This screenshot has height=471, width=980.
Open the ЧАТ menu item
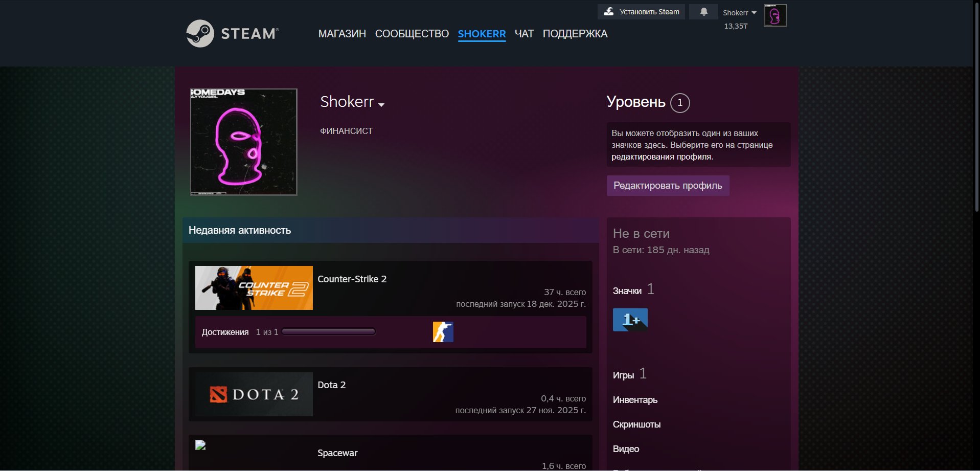(x=524, y=34)
